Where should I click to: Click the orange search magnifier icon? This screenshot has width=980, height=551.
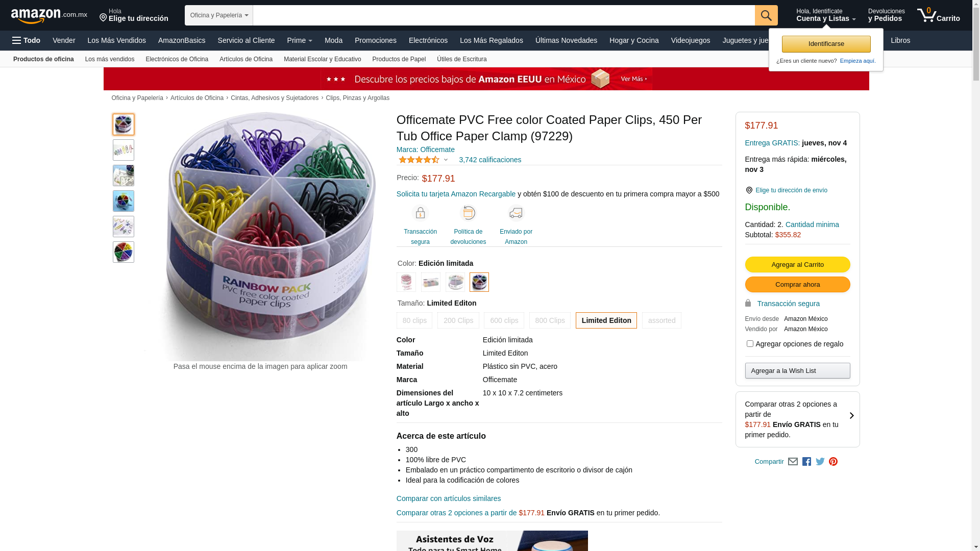[766, 15]
